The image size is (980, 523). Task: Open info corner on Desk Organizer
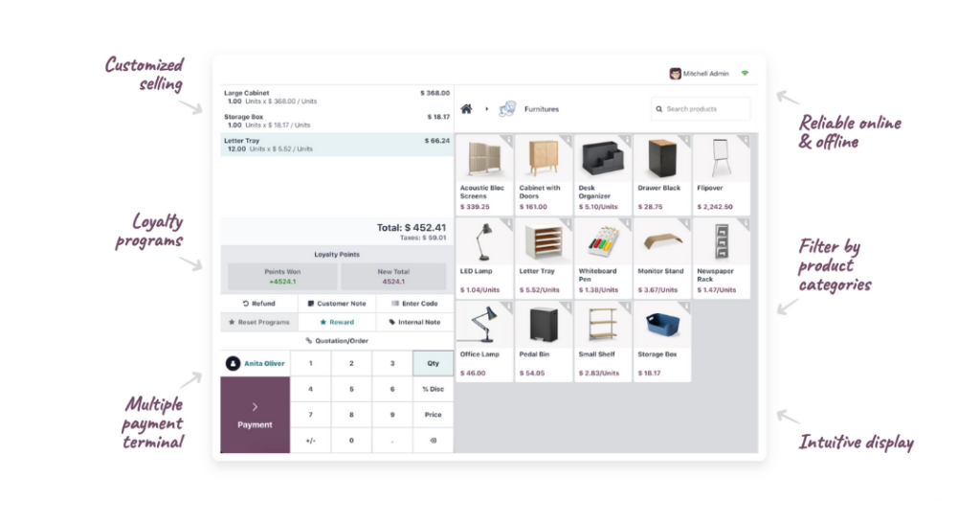point(626,140)
